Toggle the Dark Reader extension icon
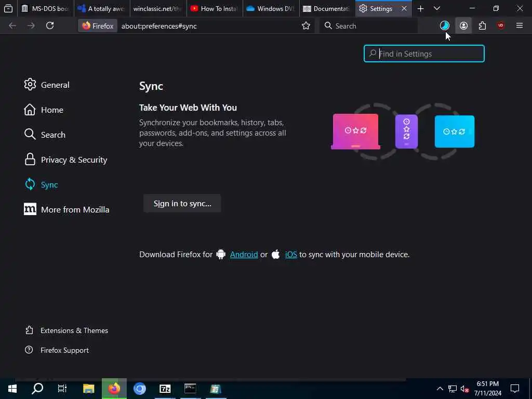 pos(445,25)
